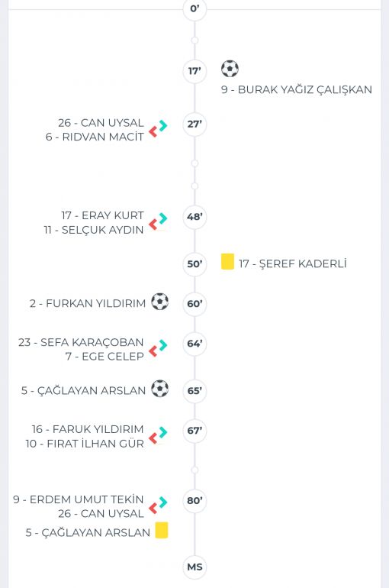The width and height of the screenshot is (389, 588).
Task: Open player Erdem Umut Tekin
Action: point(79,499)
